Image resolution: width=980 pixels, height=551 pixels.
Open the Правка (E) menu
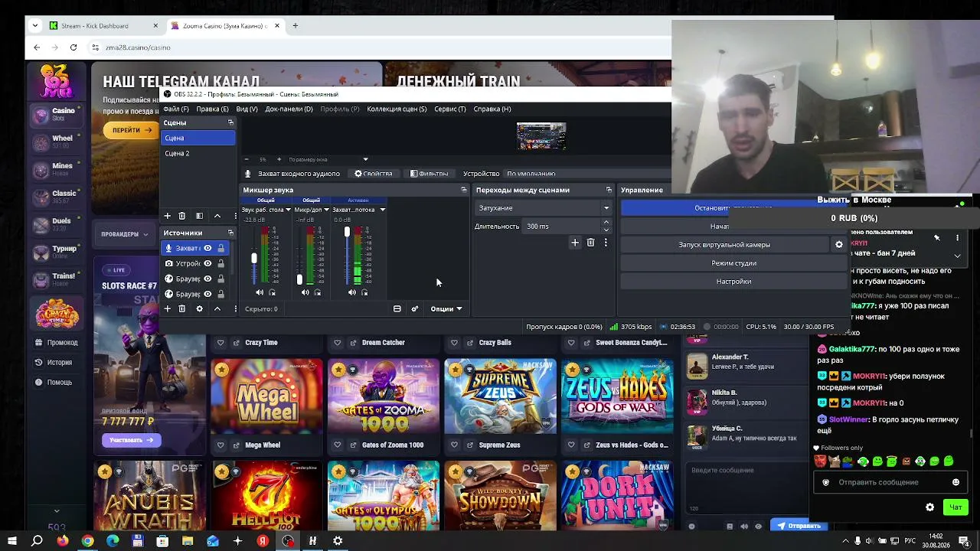pos(212,109)
